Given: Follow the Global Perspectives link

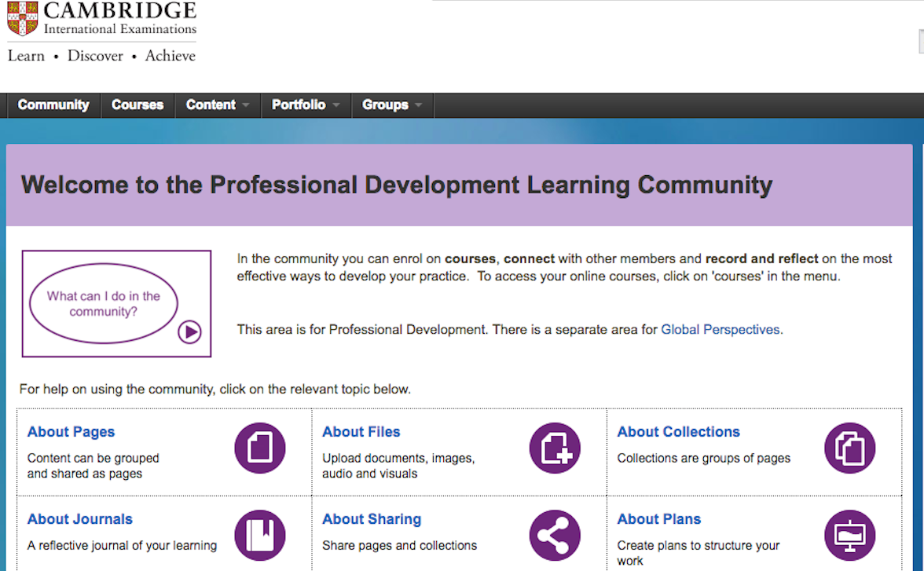Looking at the screenshot, I should tap(720, 329).
